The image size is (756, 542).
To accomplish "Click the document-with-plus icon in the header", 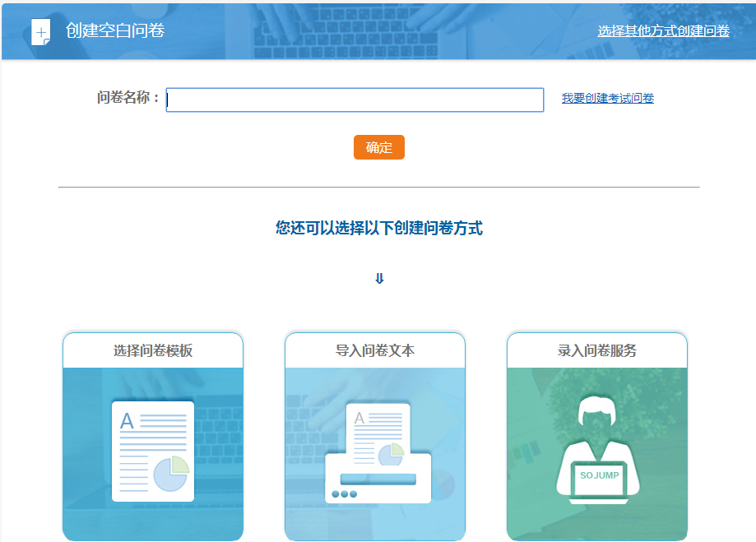I will (x=39, y=31).
